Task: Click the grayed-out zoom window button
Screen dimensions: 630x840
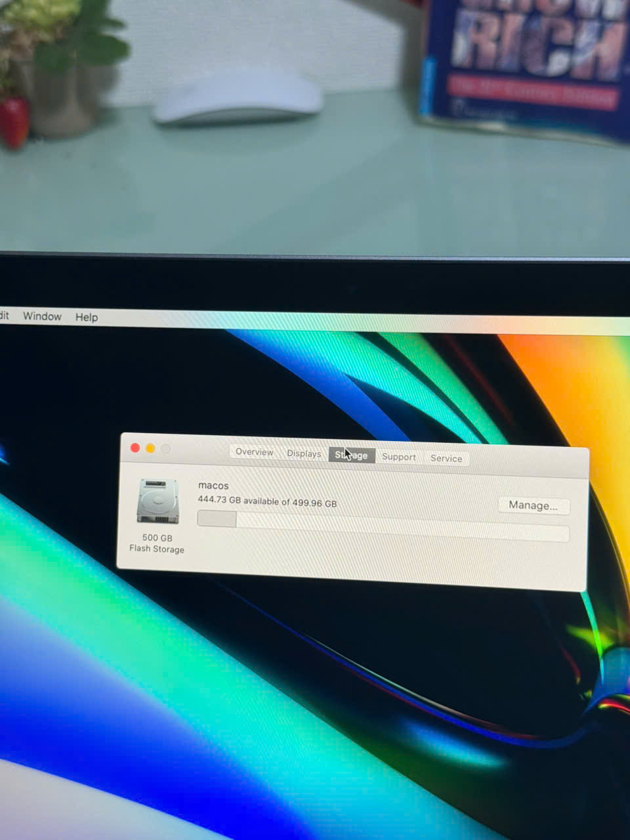Action: 166,449
